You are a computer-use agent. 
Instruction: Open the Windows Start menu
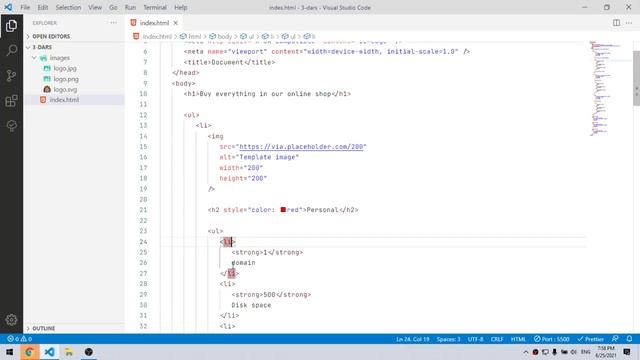point(9,352)
